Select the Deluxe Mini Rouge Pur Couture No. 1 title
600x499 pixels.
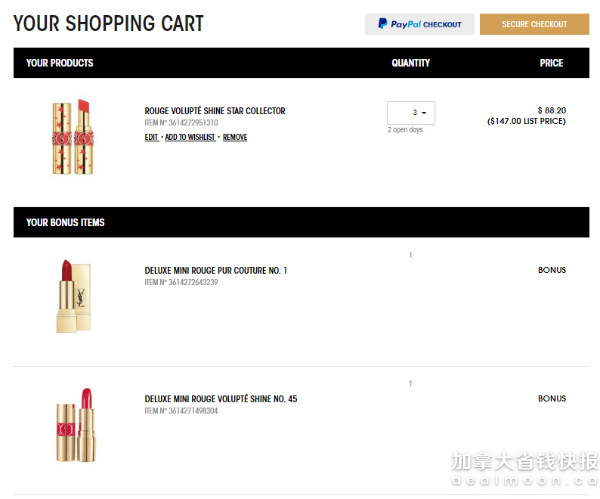216,270
